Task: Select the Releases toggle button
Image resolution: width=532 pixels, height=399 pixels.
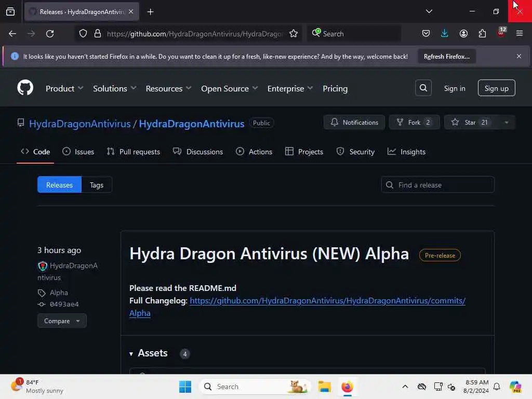Action: click(x=59, y=184)
